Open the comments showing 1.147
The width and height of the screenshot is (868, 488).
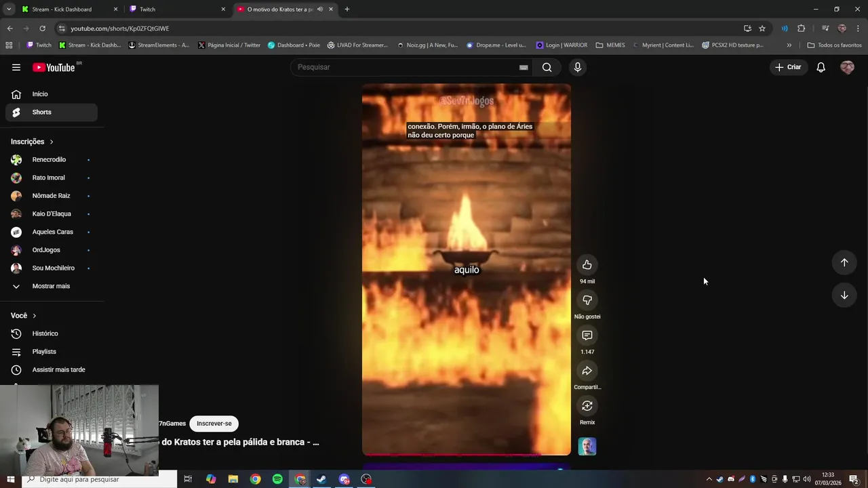(587, 335)
